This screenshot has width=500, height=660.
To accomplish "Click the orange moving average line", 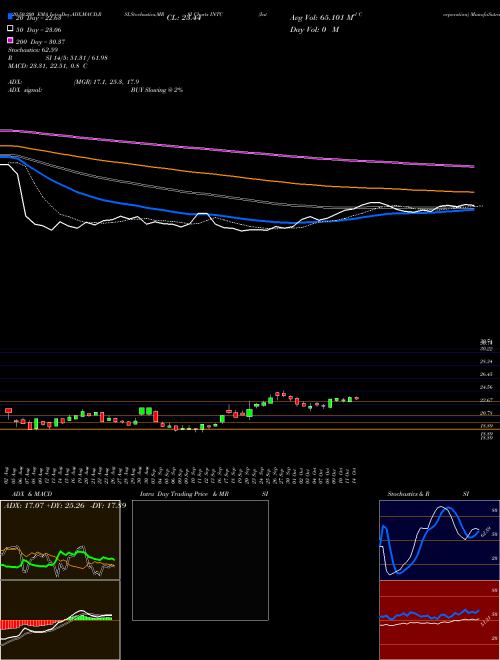I will [x=237, y=175].
